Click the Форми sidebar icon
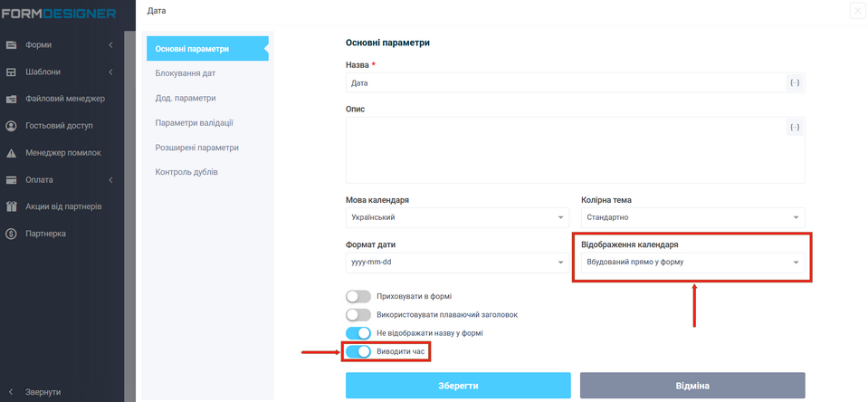 pos(12,45)
